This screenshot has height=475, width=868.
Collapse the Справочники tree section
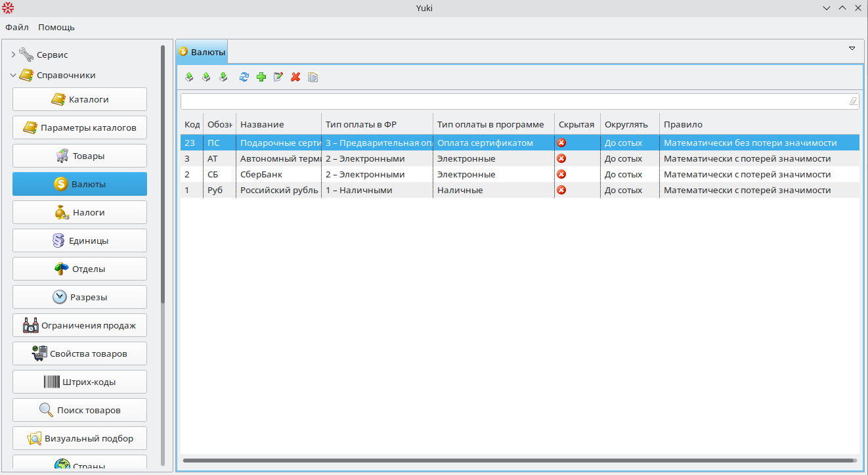pos(13,76)
